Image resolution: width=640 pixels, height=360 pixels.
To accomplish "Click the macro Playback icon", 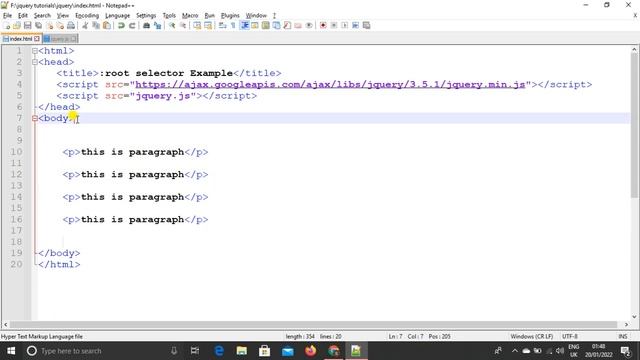I will coord(344,25).
